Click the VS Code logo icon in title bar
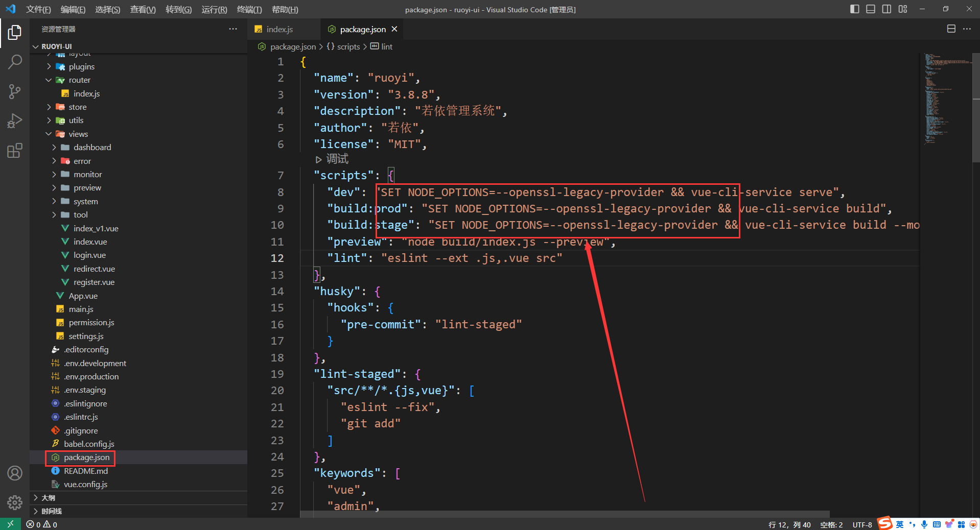This screenshot has width=980, height=530. pyautogui.click(x=11, y=9)
